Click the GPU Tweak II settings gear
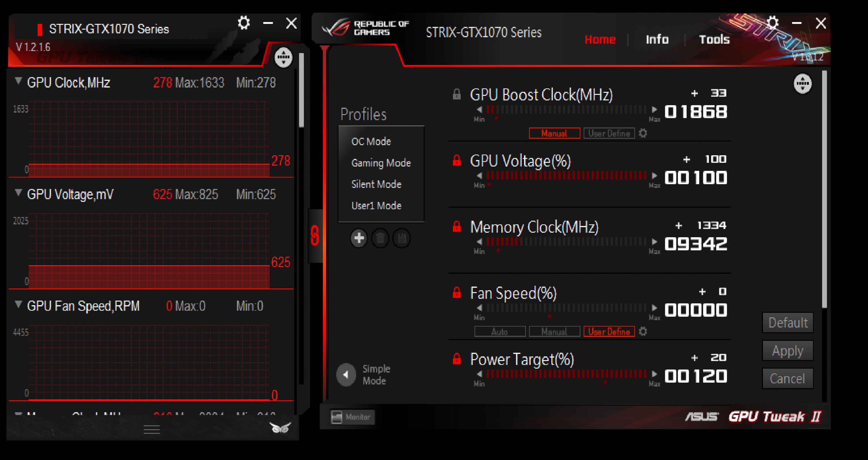Screen dimensions: 868x460 coord(772,23)
